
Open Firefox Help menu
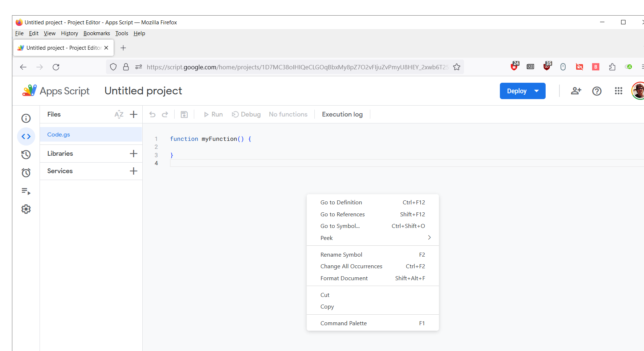tap(139, 33)
